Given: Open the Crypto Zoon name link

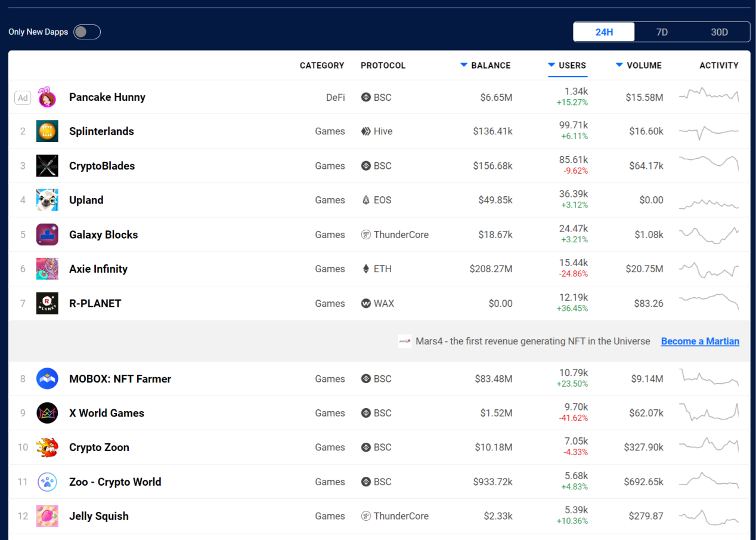Looking at the screenshot, I should pos(99,448).
